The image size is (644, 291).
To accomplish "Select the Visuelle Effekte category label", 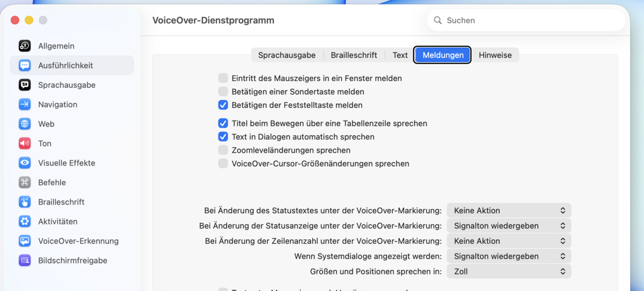I will click(67, 163).
